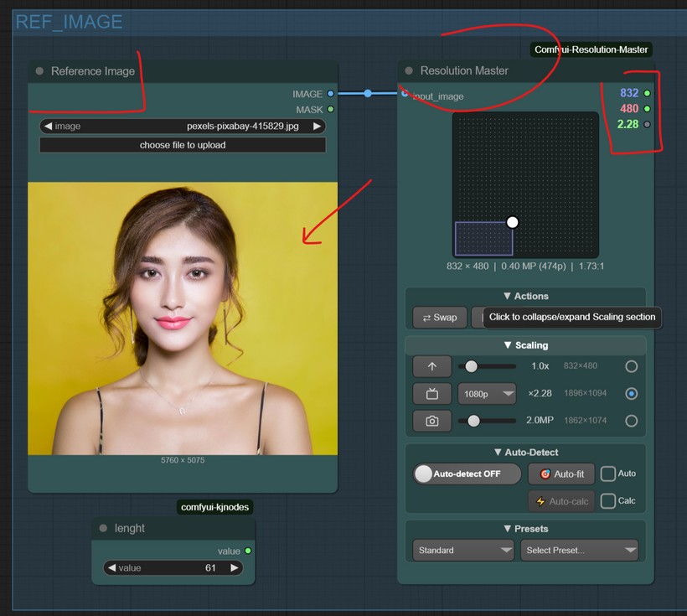This screenshot has height=616, width=687.
Task: Increase lenght value with right arrow
Action: tap(235, 567)
